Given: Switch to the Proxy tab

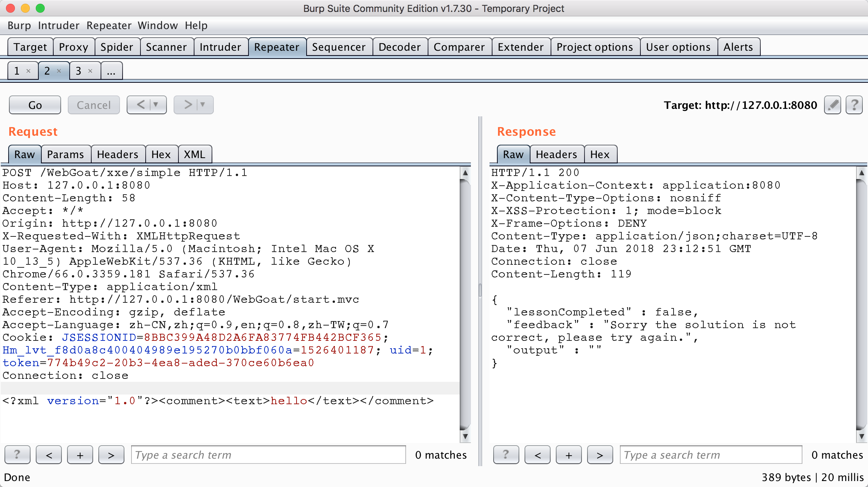Looking at the screenshot, I should click(74, 47).
